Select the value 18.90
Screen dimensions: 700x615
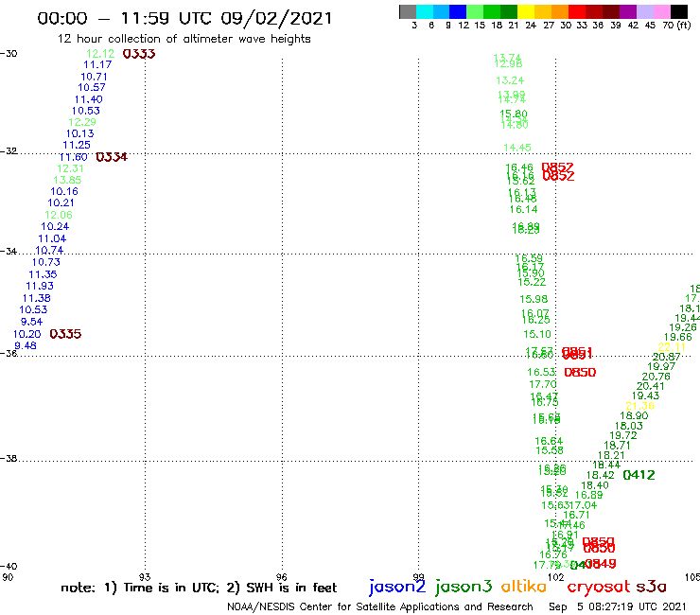634,415
